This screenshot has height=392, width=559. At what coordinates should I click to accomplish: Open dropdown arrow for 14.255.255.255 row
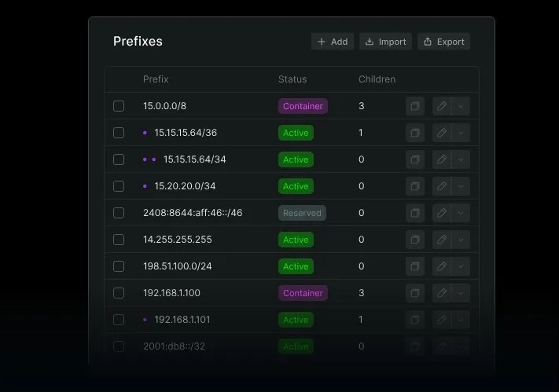tap(462, 240)
